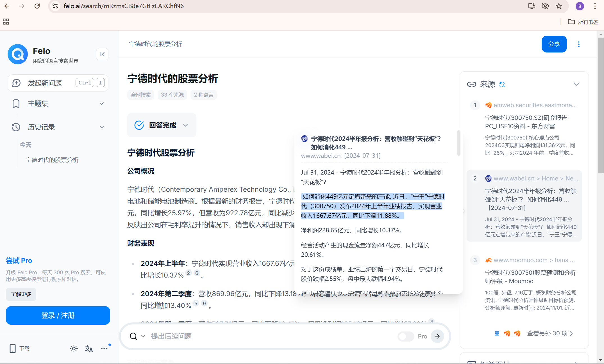604x364 pixels.
Task: Collapse the 历史记录 section
Action: (102, 127)
